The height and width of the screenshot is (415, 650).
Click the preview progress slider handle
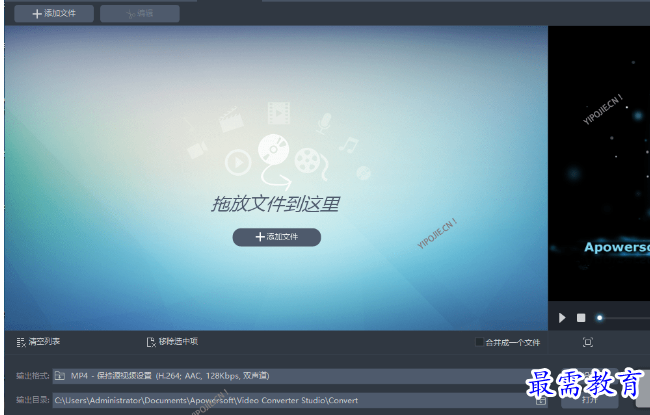[x=599, y=318]
